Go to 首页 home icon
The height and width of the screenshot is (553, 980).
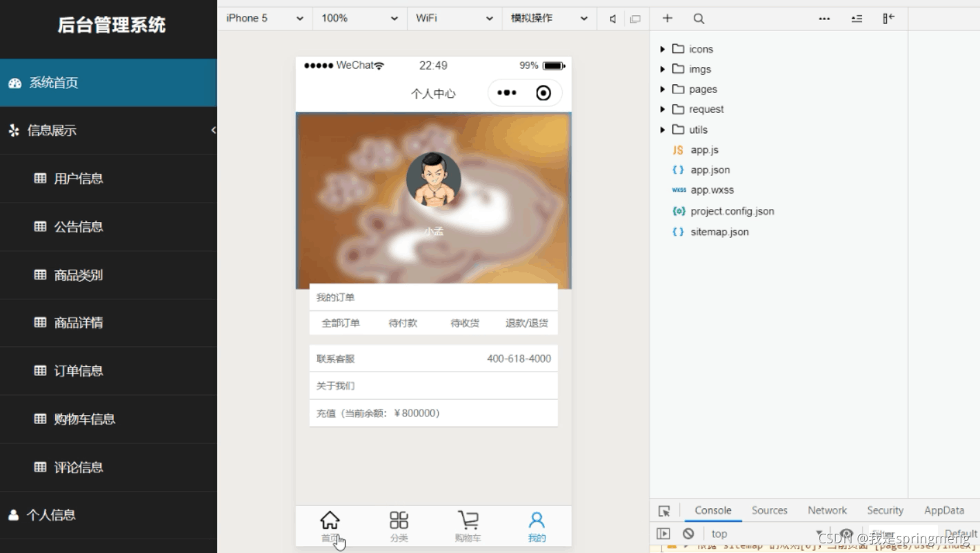tap(330, 520)
